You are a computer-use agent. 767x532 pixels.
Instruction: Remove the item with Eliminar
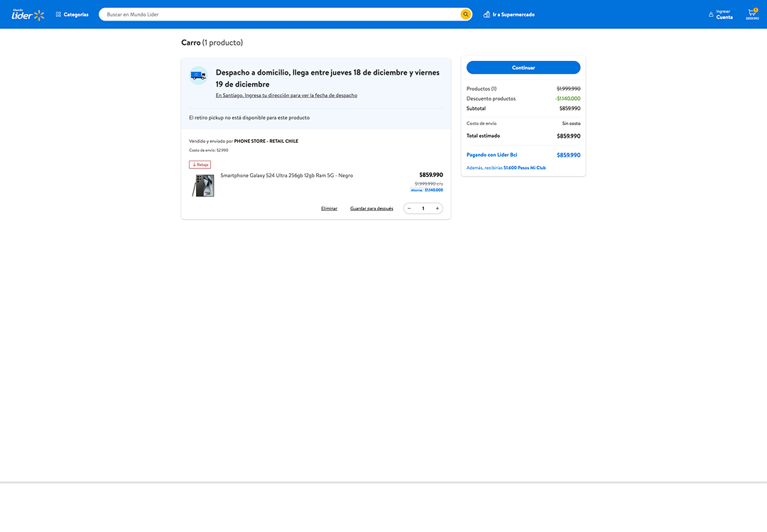330,209
